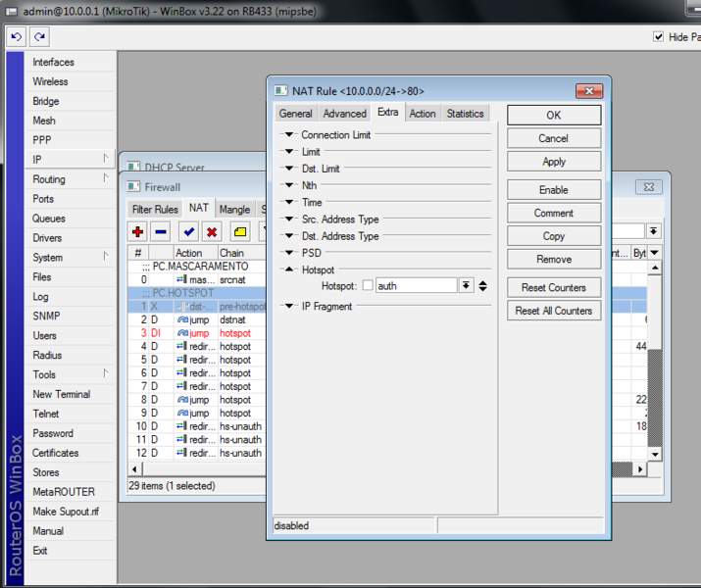701x588 pixels.
Task: Click masquerade action icon in rule 0
Action: point(181,279)
